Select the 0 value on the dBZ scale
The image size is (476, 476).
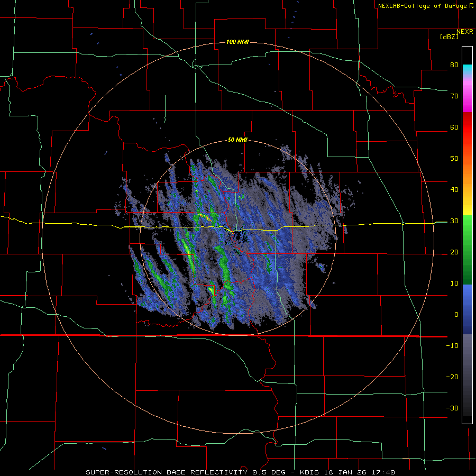click(456, 315)
